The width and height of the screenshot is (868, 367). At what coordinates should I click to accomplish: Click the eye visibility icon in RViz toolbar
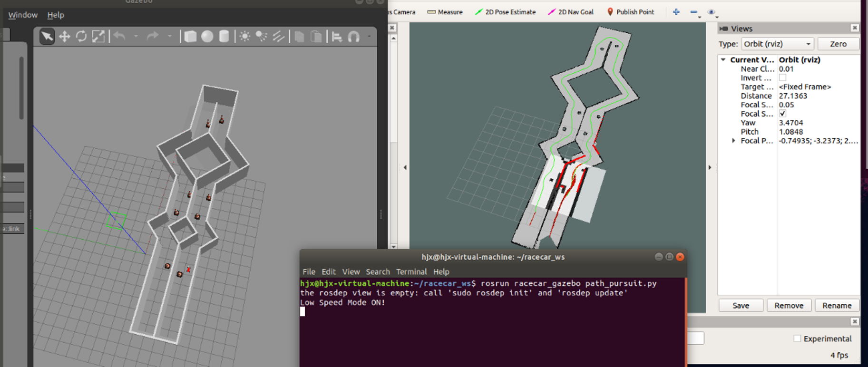[712, 12]
